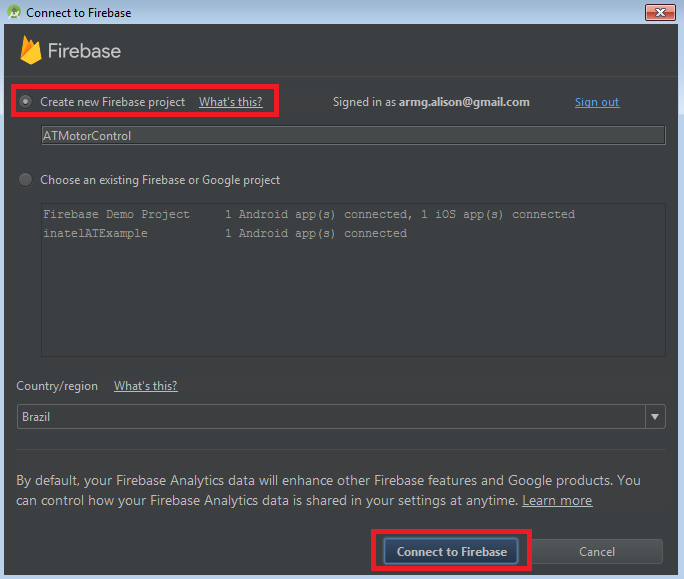The height and width of the screenshot is (579, 684).
Task: Select Create new Firebase project radio
Action: pos(26,102)
